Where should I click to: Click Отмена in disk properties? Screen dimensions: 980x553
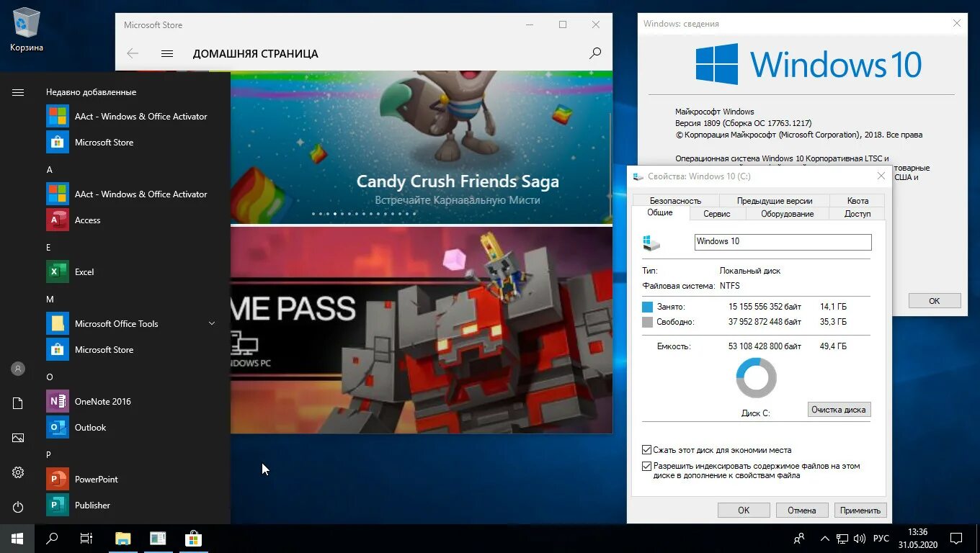click(802, 510)
